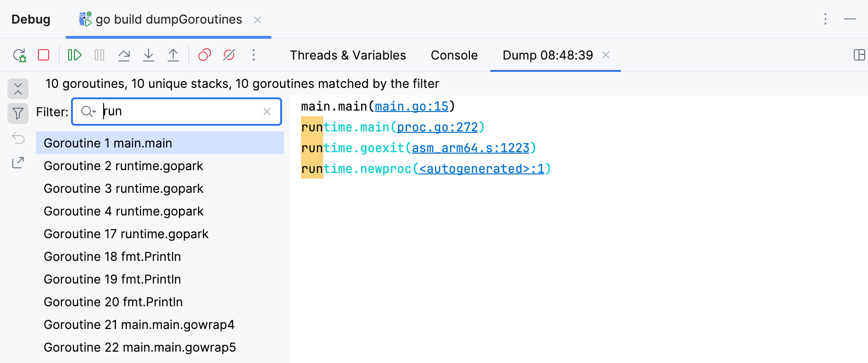Screen dimensions: 868x363
Task: Switch to Threads & Variables tab
Action: coord(348,55)
